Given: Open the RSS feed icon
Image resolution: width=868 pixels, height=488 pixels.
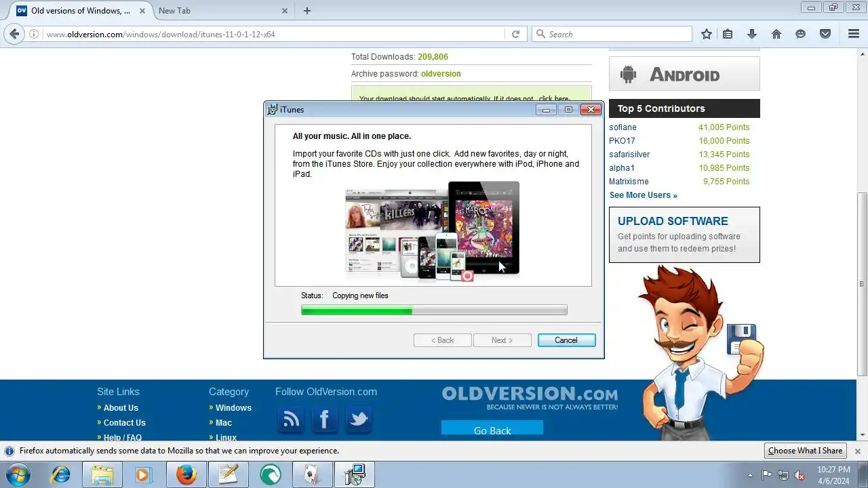Looking at the screenshot, I should click(291, 420).
